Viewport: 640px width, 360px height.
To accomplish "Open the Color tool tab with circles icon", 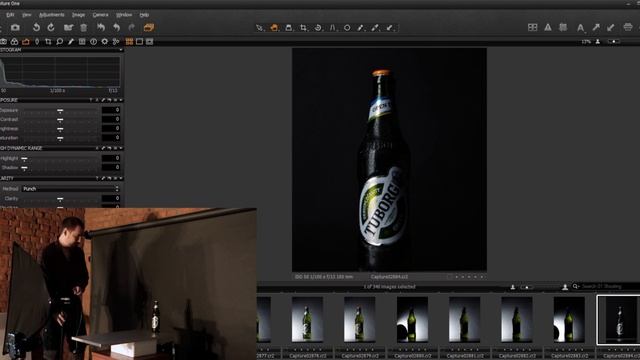I will (14, 42).
